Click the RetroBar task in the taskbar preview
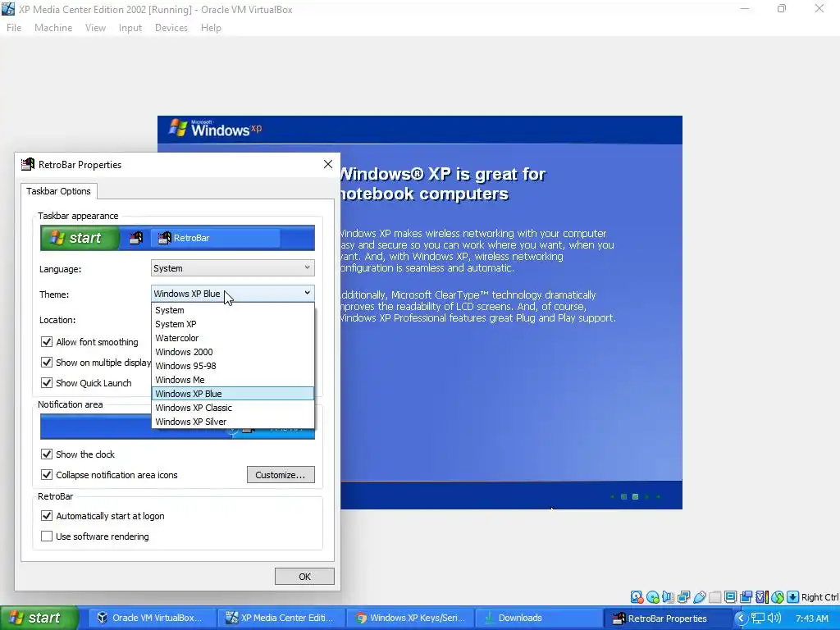Viewport: 840px width, 630px height. (216, 238)
